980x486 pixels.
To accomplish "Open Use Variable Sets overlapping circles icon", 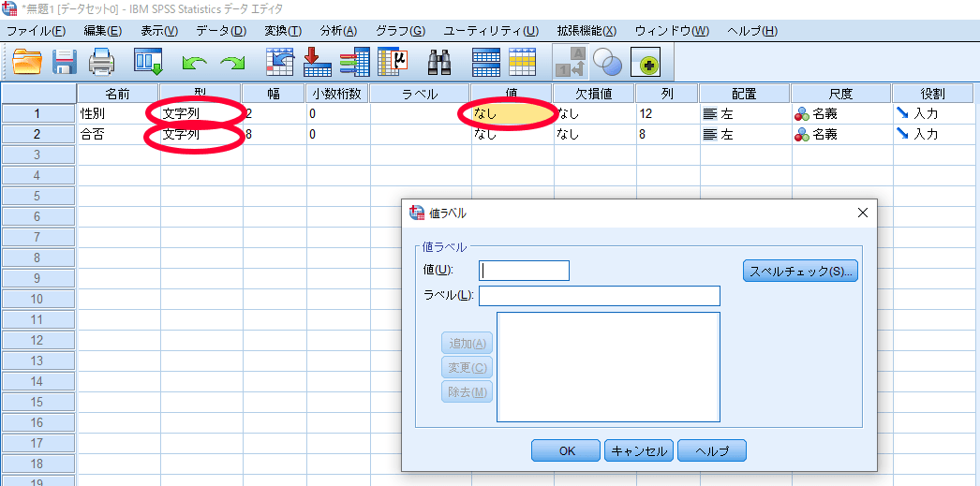I will pos(607,62).
